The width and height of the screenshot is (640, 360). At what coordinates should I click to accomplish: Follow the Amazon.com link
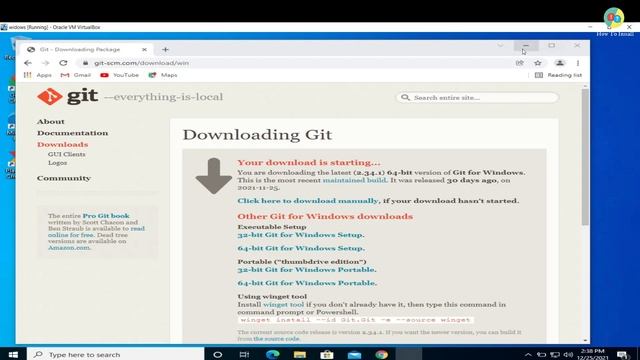69,248
